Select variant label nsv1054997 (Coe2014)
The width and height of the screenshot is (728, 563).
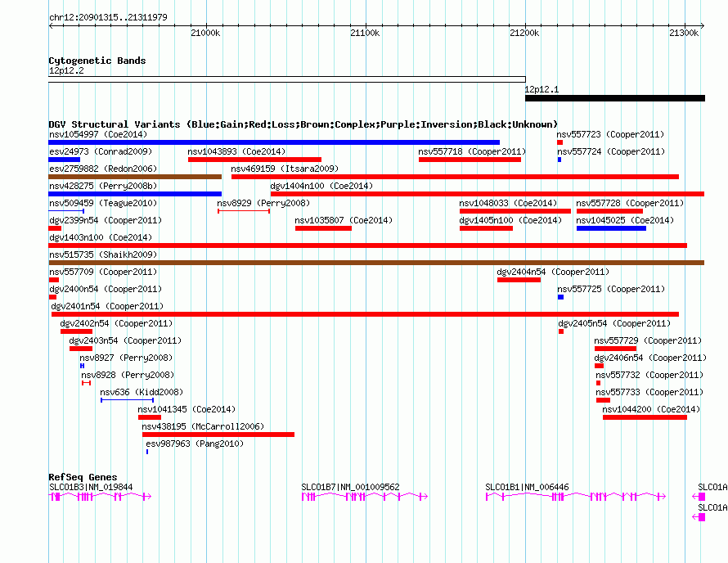(x=98, y=134)
